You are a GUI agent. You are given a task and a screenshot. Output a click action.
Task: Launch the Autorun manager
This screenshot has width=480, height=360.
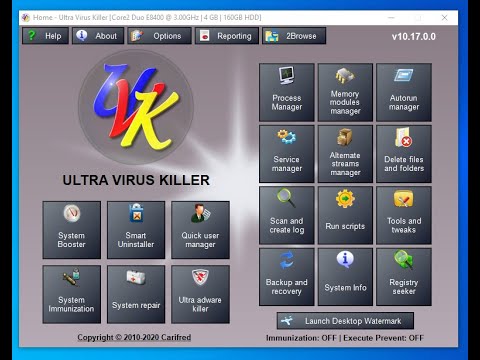pos(404,92)
